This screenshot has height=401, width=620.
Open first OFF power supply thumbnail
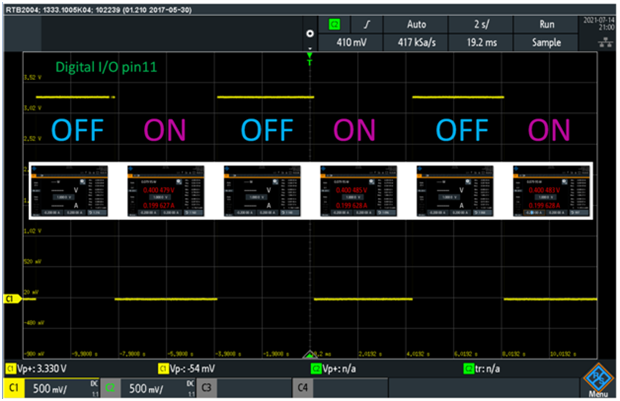coord(70,191)
